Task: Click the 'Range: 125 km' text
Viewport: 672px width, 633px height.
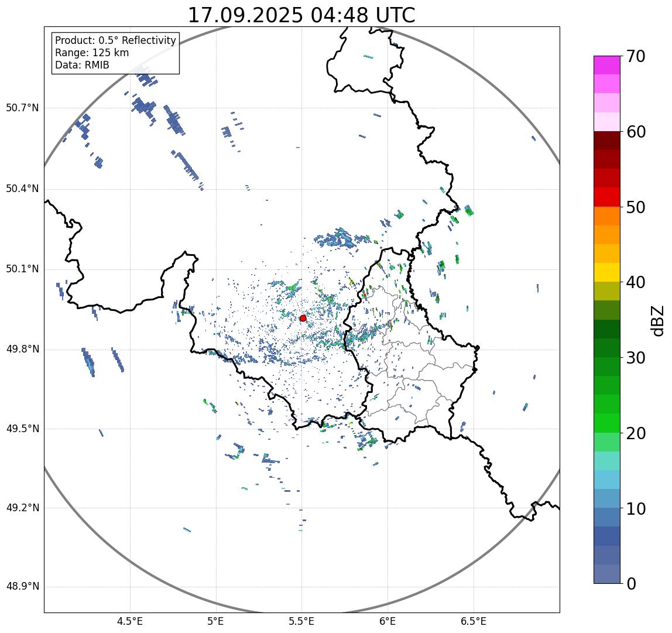Action: click(x=92, y=53)
